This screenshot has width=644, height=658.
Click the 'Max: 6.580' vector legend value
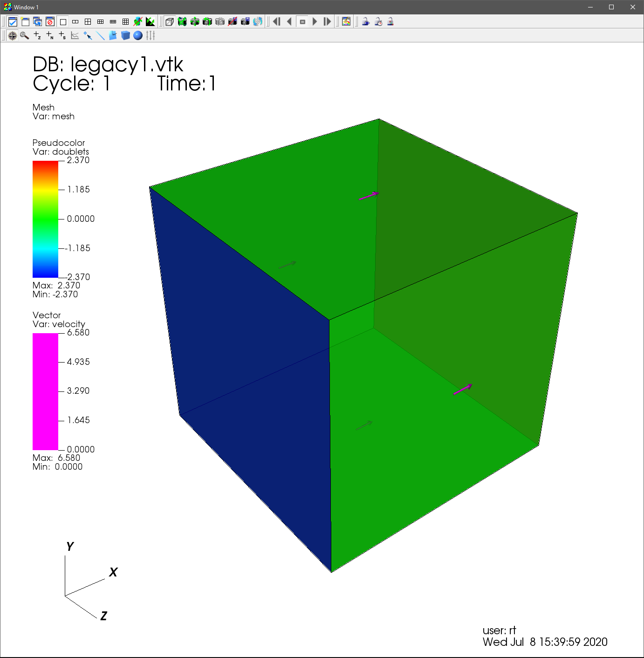point(56,458)
